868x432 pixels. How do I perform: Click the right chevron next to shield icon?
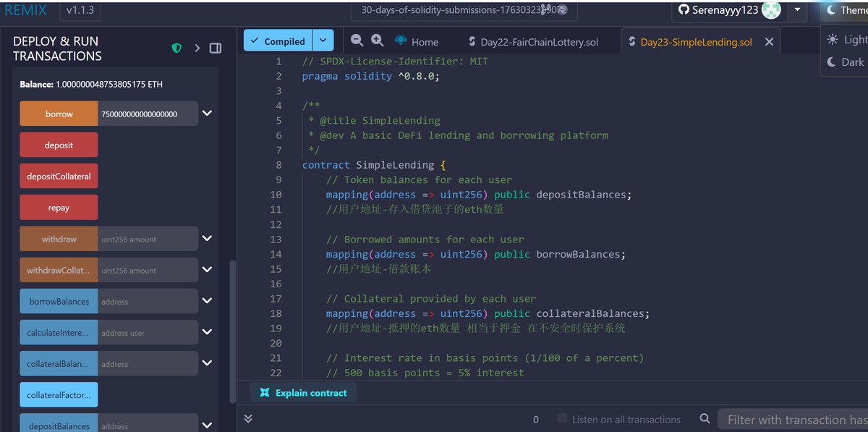[197, 48]
